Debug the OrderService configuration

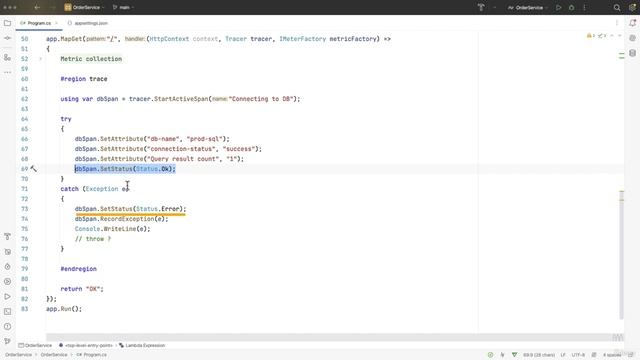[x=571, y=7]
